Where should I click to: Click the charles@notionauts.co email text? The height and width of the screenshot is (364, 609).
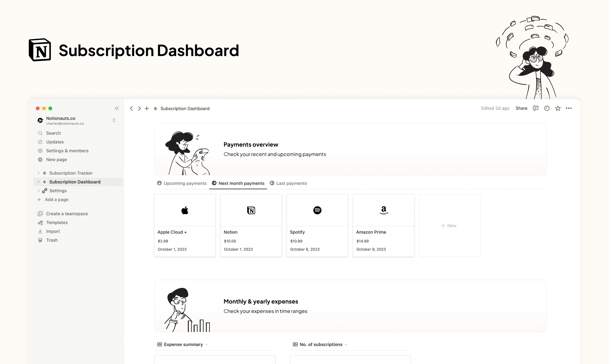coord(65,124)
